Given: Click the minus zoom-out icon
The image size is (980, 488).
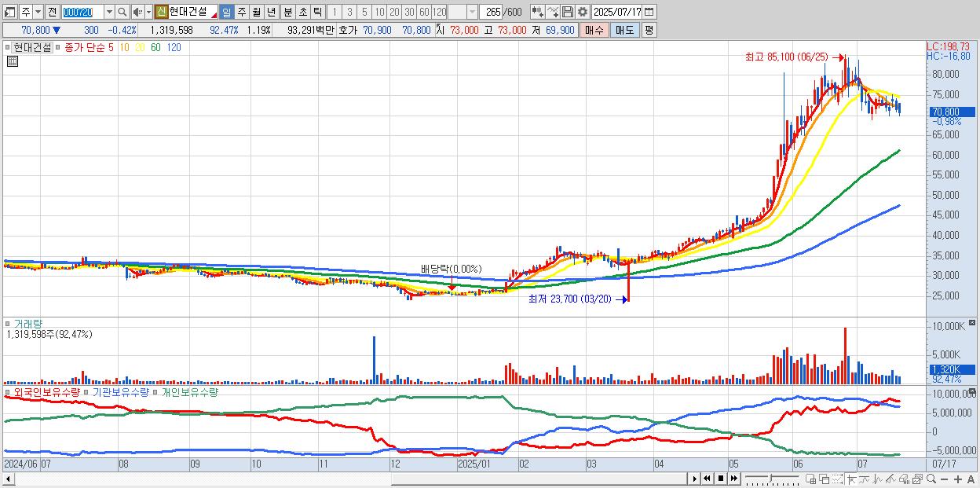Looking at the screenshot, I should click(944, 479).
